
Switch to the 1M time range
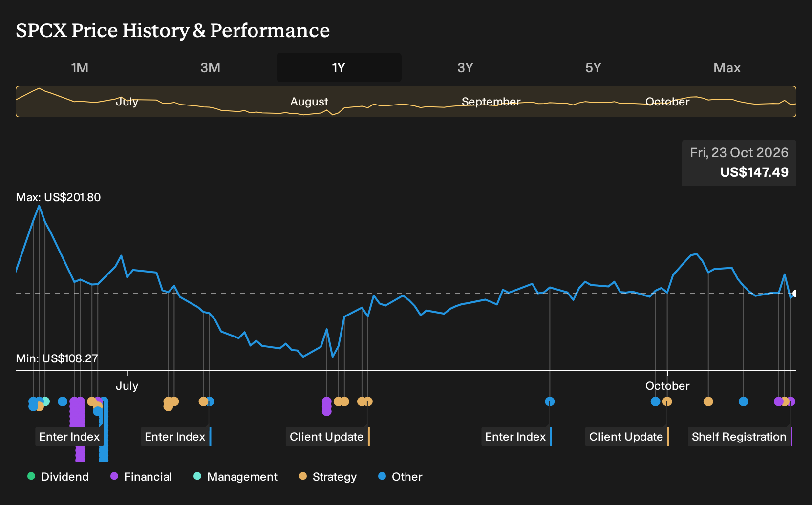point(80,67)
